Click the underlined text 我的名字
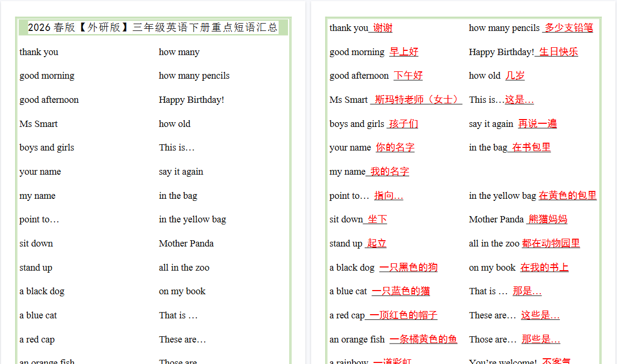 [389, 172]
